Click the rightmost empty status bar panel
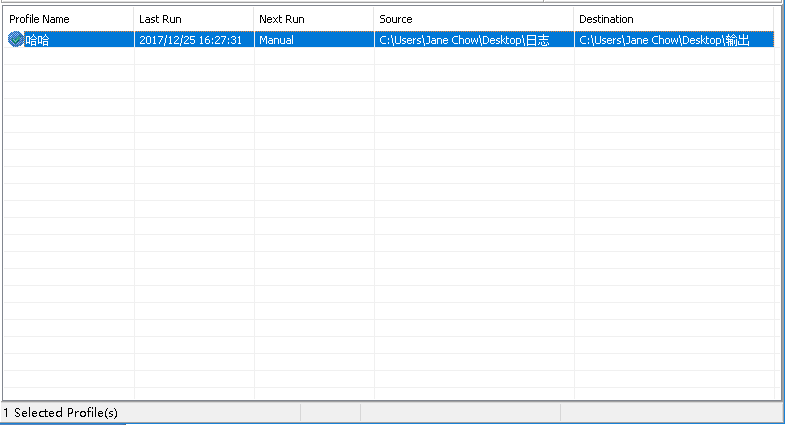The height and width of the screenshot is (425, 785). click(668, 412)
